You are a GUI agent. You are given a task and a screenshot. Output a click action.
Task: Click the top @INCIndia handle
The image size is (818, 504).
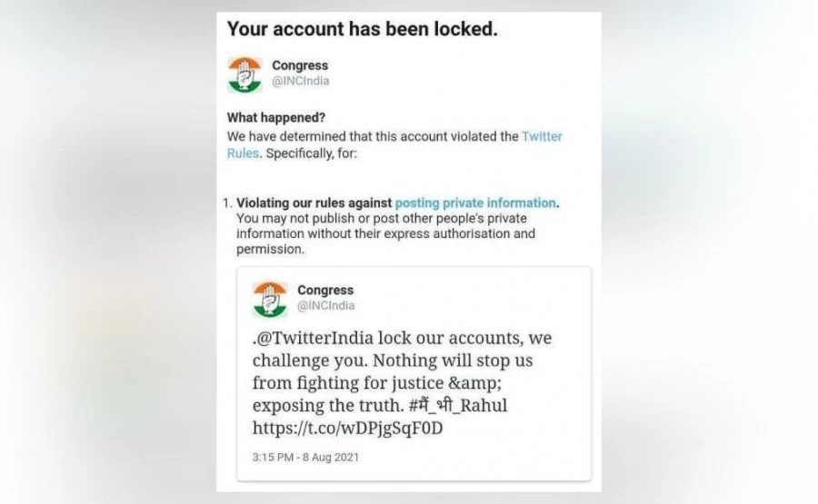pos(301,81)
